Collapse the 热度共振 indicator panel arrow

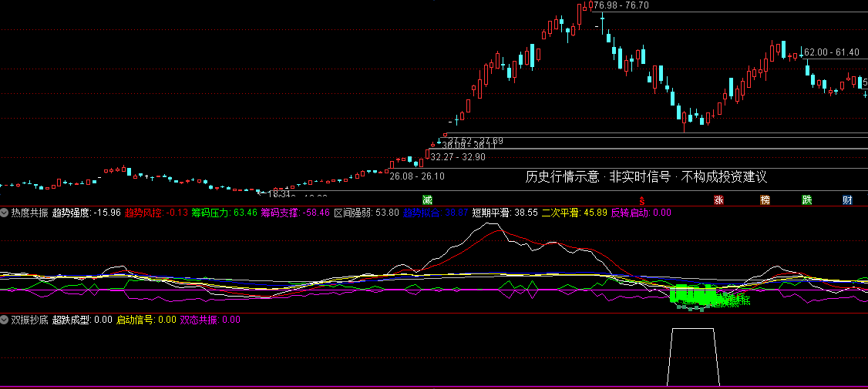pyautogui.click(x=5, y=211)
